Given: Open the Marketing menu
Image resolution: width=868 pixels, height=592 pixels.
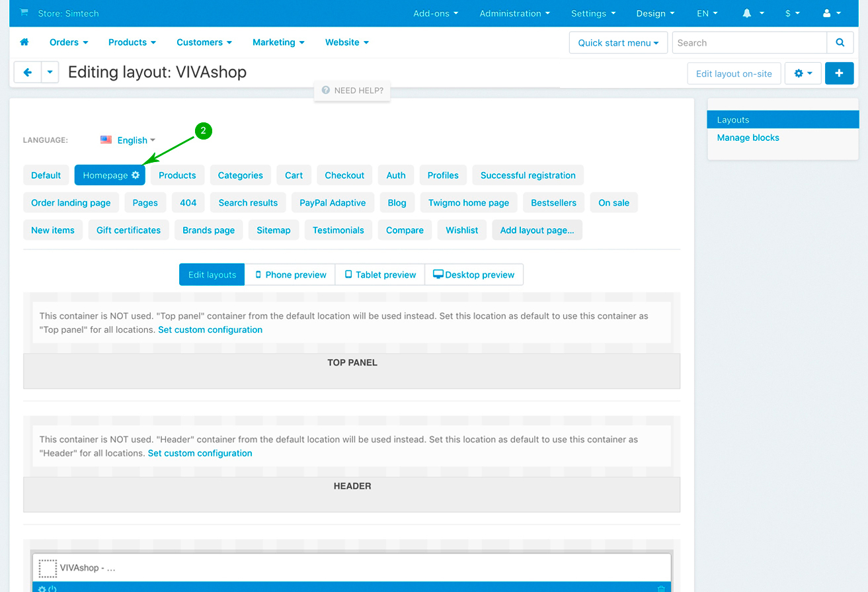Looking at the screenshot, I should point(278,42).
